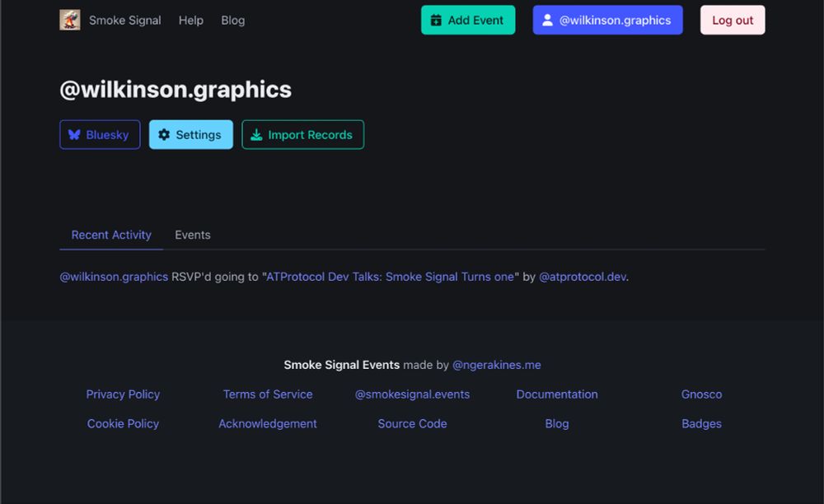Click the Smoke Signal Events footer text
824x504 pixels.
click(342, 365)
